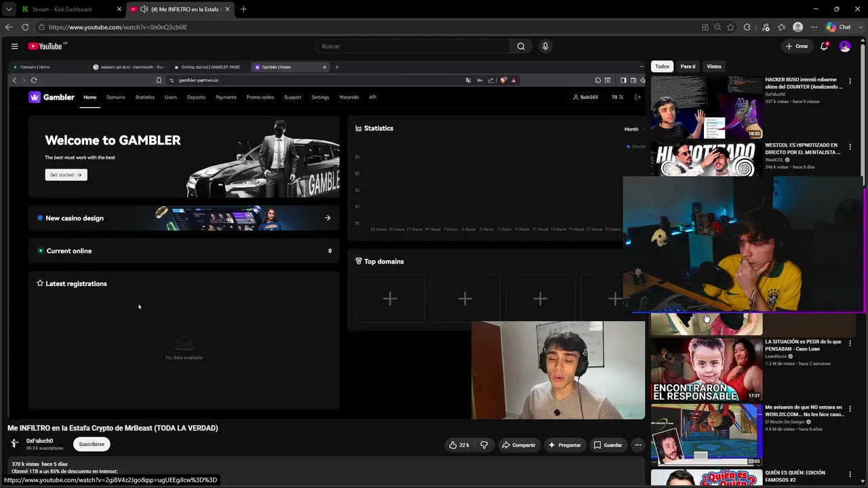The height and width of the screenshot is (488, 868).
Task: Open the HACKER RUSO intentó robarme video title
Action: [x=804, y=83]
